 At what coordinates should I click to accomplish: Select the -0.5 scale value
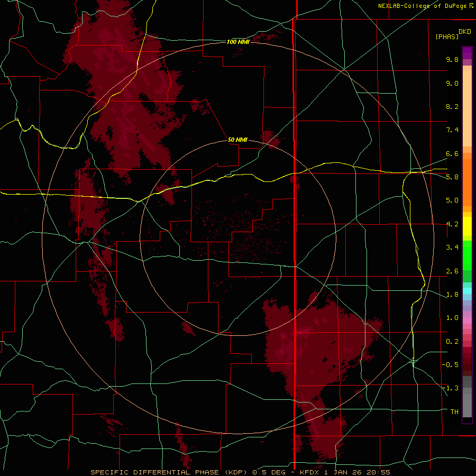tap(450, 365)
